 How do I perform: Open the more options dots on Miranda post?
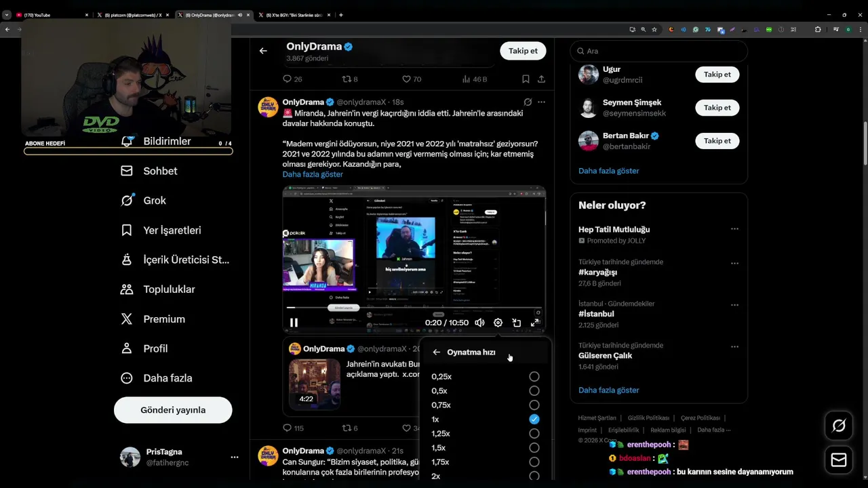point(541,102)
